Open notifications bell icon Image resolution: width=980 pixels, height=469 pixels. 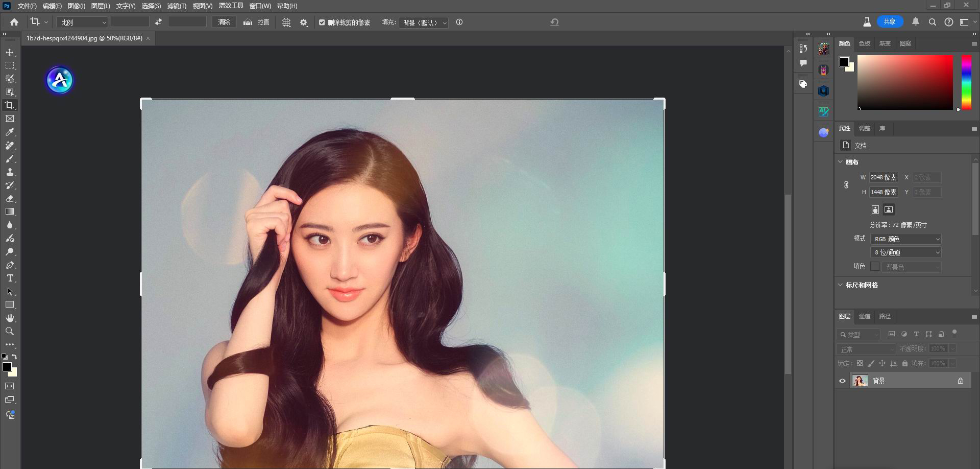pyautogui.click(x=916, y=22)
